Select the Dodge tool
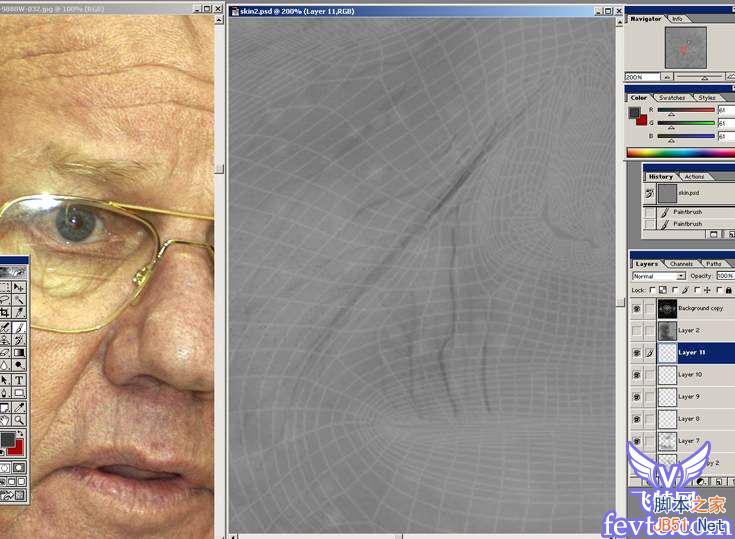 18,365
